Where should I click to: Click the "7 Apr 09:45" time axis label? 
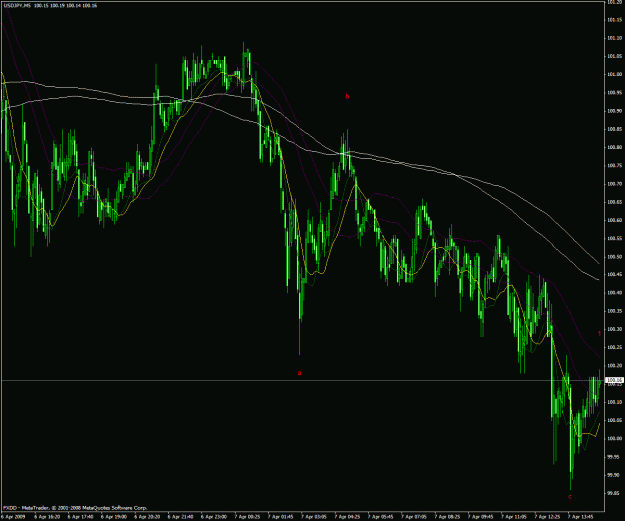480,517
